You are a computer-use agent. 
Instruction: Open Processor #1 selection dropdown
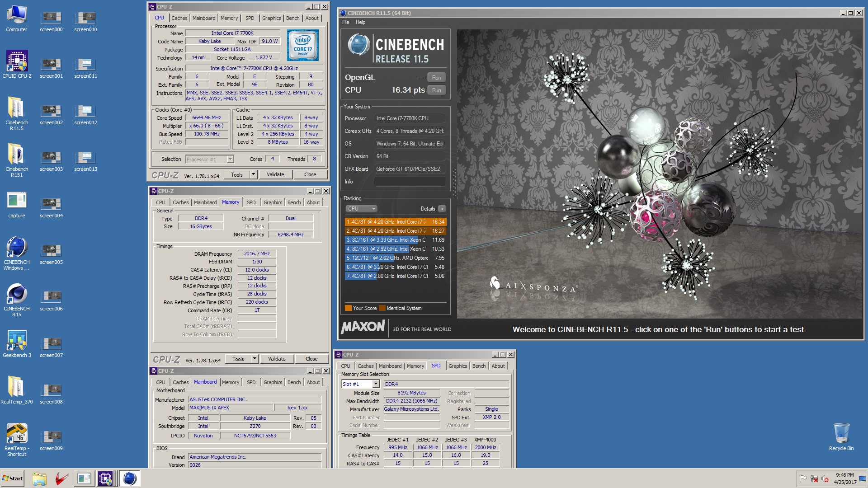210,159
